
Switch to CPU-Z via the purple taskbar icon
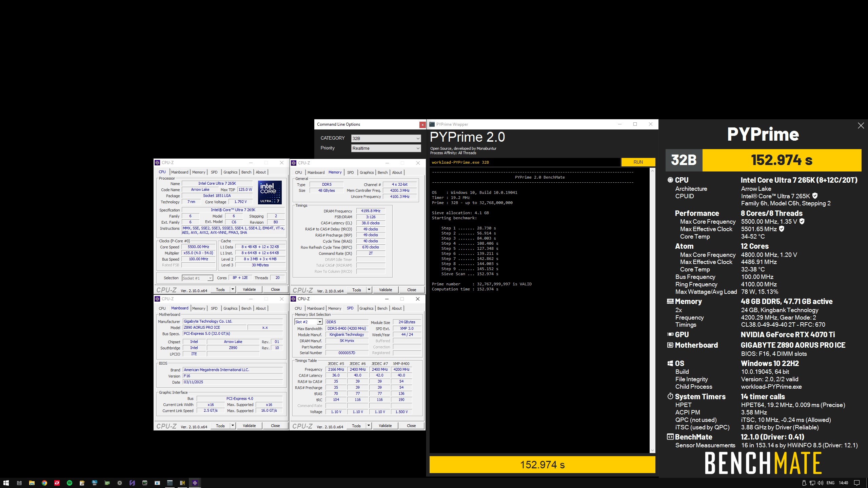point(195,483)
